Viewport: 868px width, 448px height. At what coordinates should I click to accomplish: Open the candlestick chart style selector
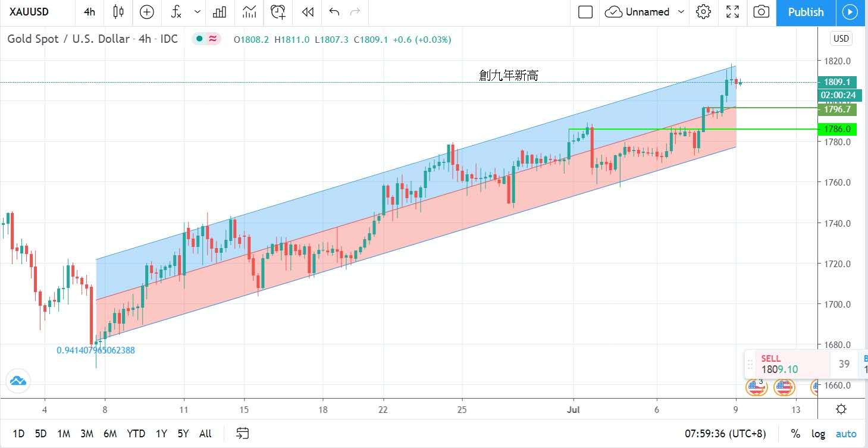click(118, 12)
